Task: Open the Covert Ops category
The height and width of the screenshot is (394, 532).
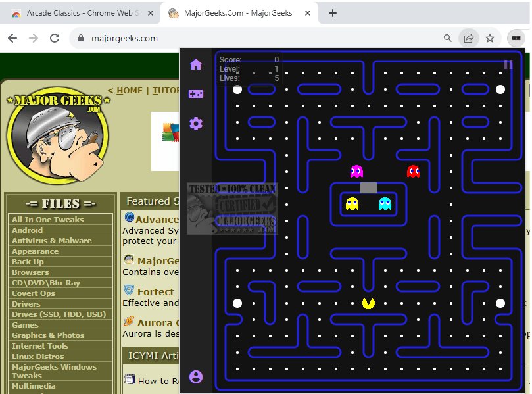Action: (x=60, y=293)
